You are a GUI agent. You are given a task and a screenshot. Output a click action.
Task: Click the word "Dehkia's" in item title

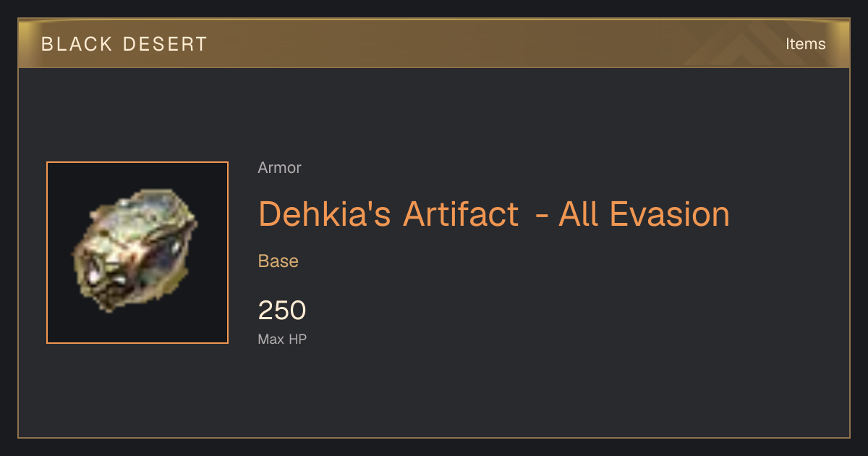pos(325,214)
